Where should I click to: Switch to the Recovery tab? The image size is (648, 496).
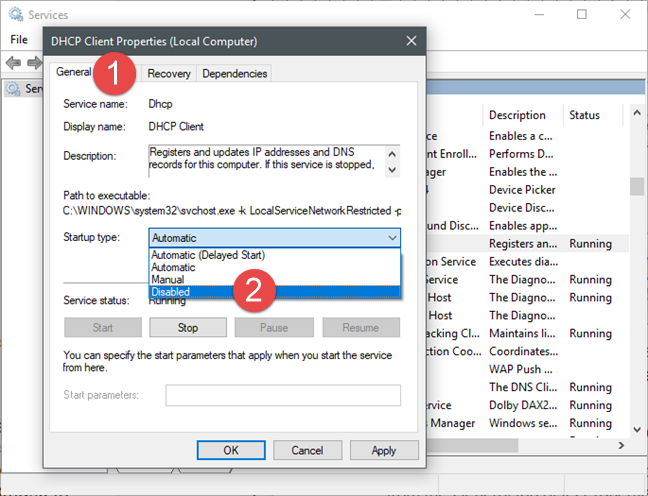click(169, 74)
